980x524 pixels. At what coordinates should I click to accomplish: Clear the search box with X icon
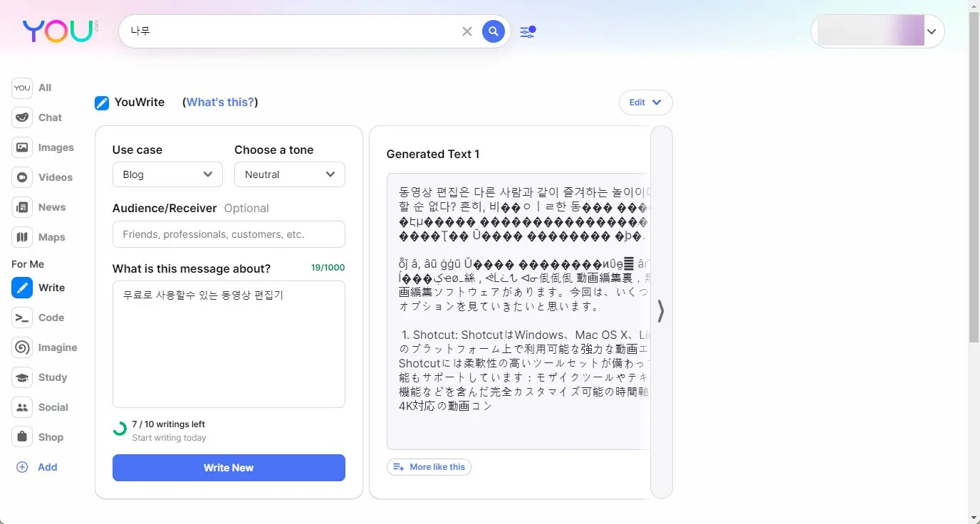[467, 31]
